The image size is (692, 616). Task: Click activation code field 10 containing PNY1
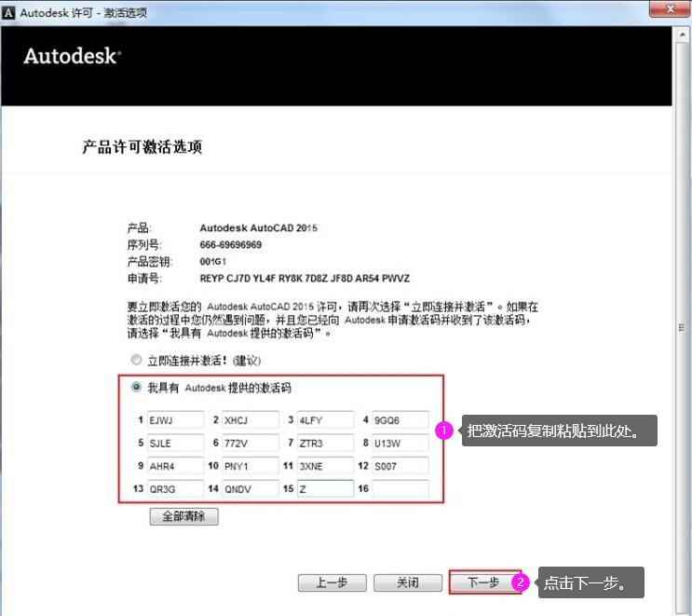[x=251, y=466]
